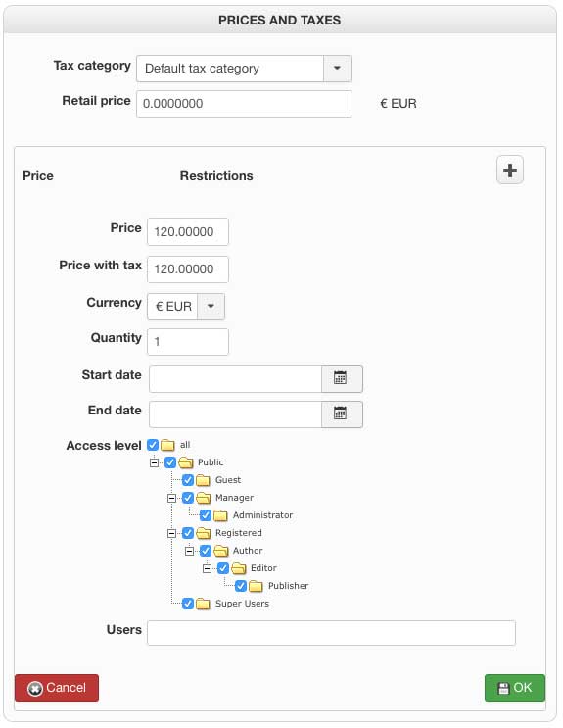Toggle the Guest access checkbox
This screenshot has width=563, height=728.
coord(188,479)
